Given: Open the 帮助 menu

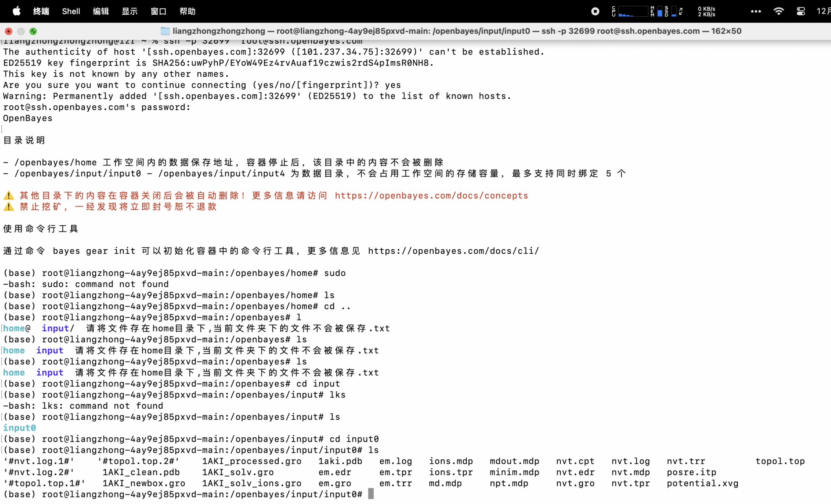Looking at the screenshot, I should point(188,11).
